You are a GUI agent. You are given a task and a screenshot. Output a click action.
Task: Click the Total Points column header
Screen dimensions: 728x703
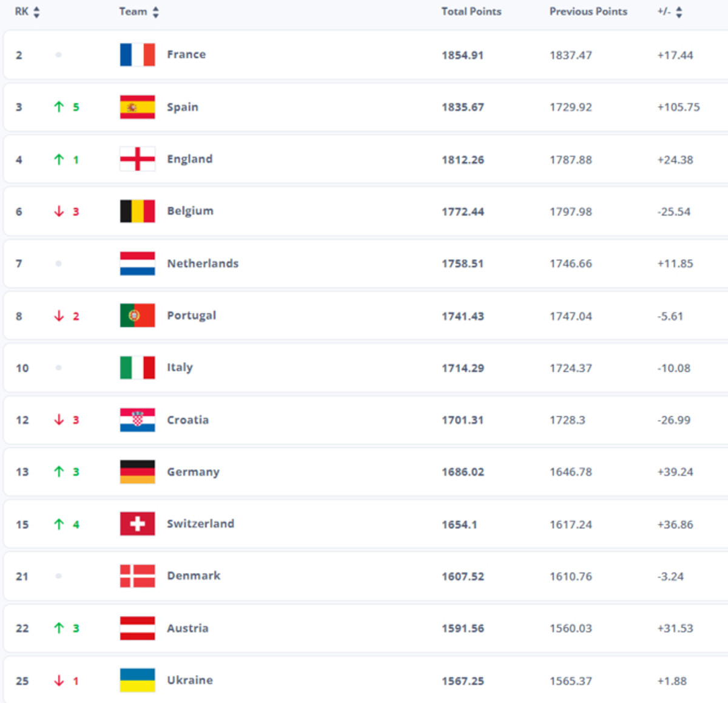[x=471, y=12]
